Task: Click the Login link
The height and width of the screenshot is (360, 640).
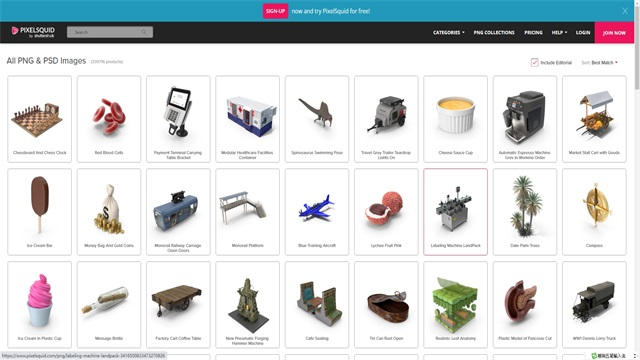Action: click(x=583, y=32)
